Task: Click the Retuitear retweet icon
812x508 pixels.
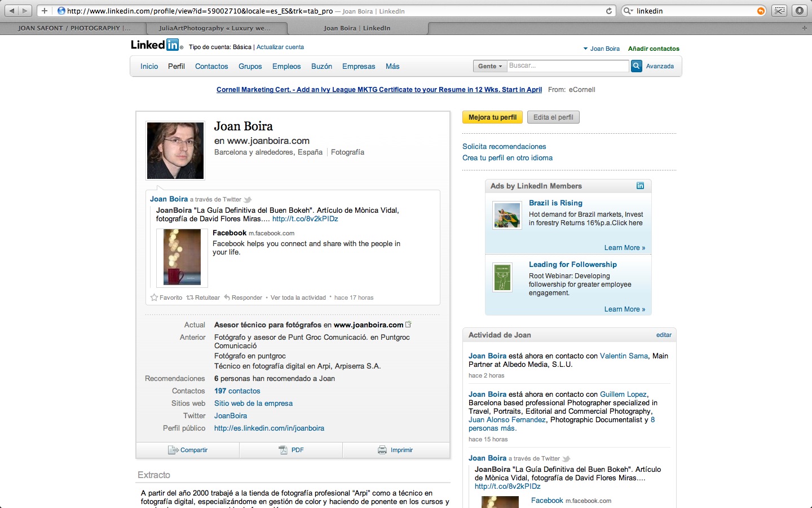Action: coord(190,297)
